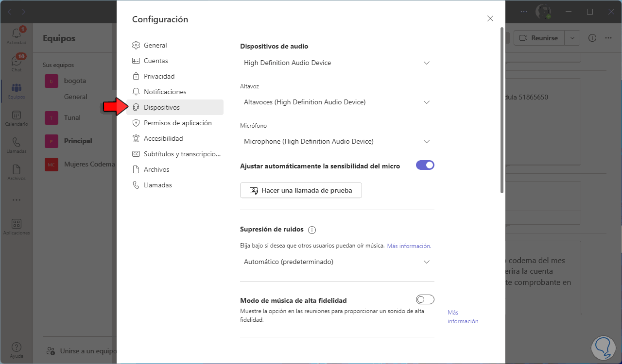Expand the Supresión de ruidos dropdown
622x364 pixels.
(337, 262)
